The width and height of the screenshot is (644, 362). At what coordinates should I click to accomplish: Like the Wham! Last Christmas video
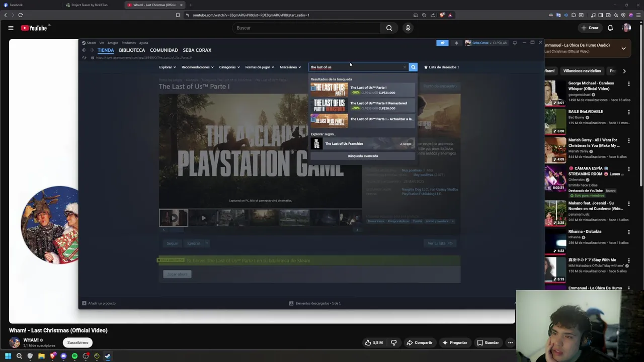pyautogui.click(x=374, y=342)
